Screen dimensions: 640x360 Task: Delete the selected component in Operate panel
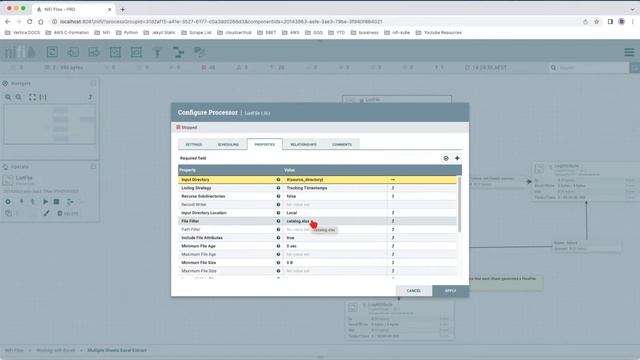pos(67,213)
